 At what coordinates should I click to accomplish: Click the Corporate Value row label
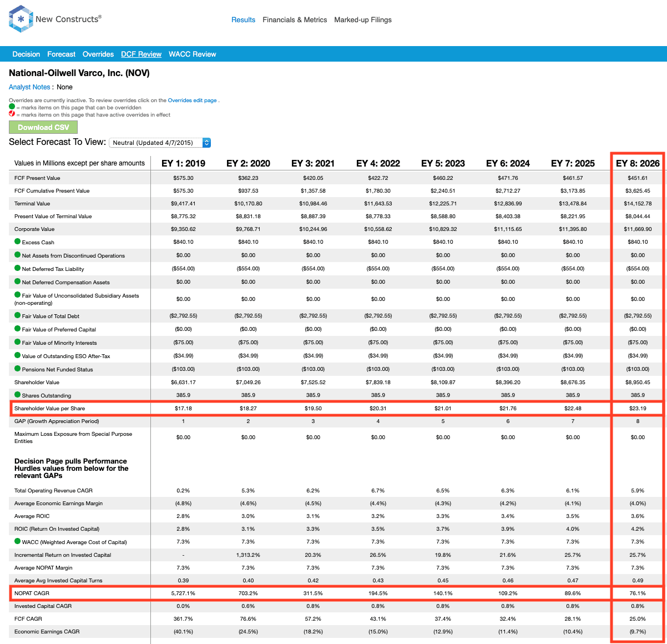[34, 229]
